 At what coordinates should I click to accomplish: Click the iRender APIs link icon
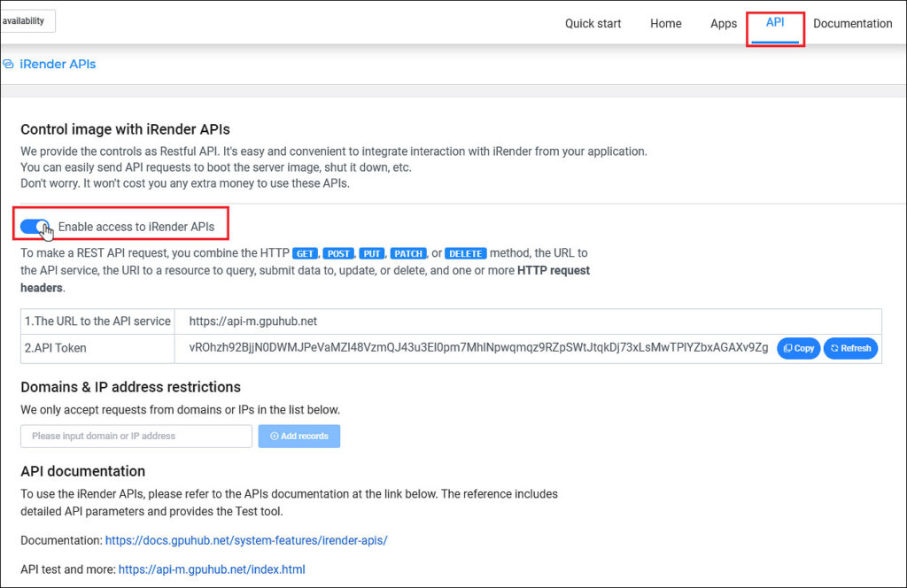[x=8, y=64]
